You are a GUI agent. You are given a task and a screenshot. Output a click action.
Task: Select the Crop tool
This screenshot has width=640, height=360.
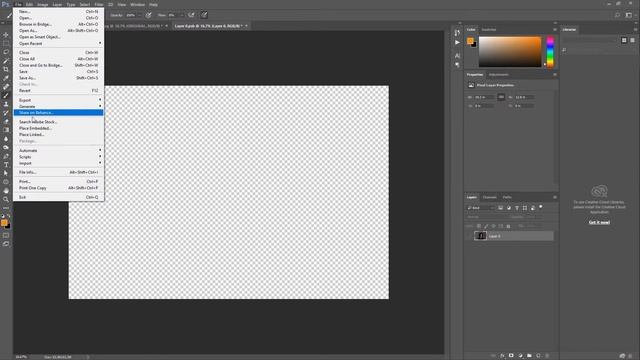[x=6, y=69]
